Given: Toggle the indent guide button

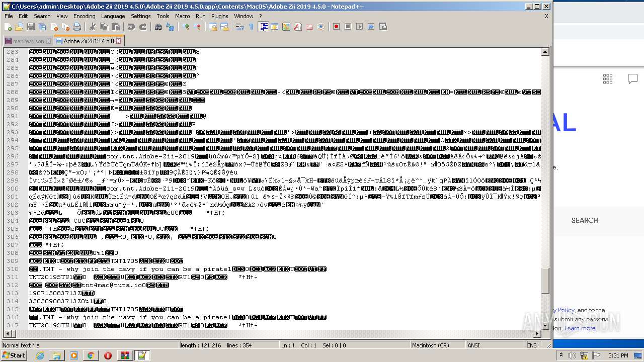Looking at the screenshot, I should pos(263,27).
